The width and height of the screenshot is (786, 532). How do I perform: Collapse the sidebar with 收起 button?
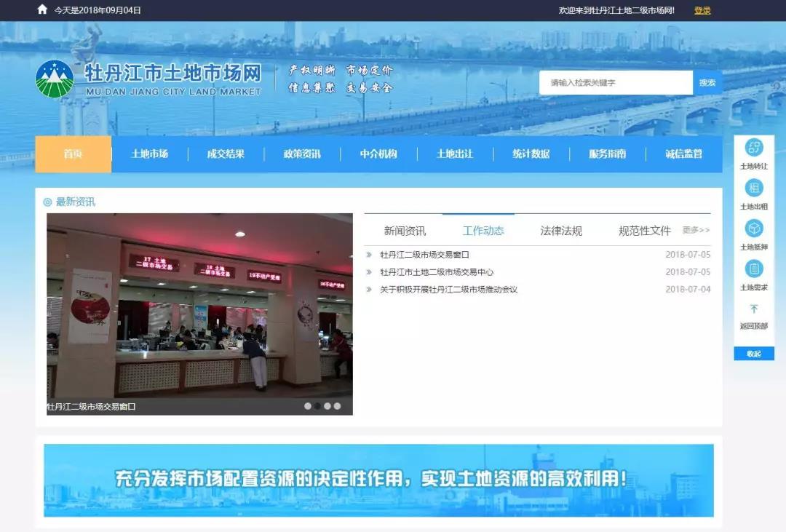(754, 354)
